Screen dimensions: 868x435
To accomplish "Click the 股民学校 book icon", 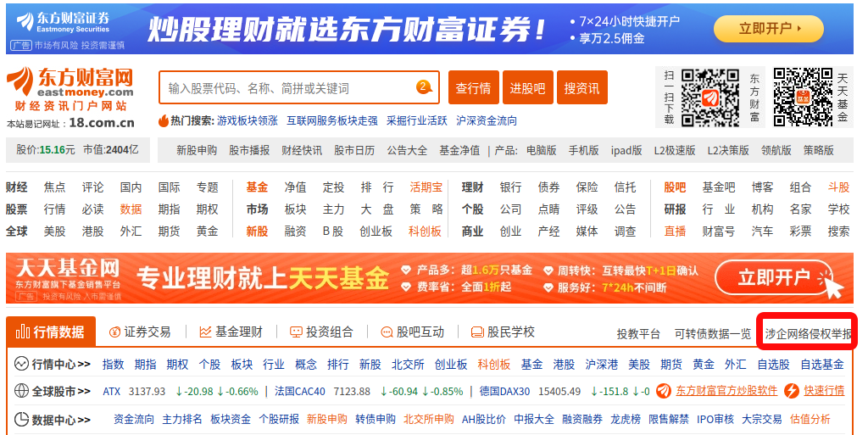I will 477,332.
